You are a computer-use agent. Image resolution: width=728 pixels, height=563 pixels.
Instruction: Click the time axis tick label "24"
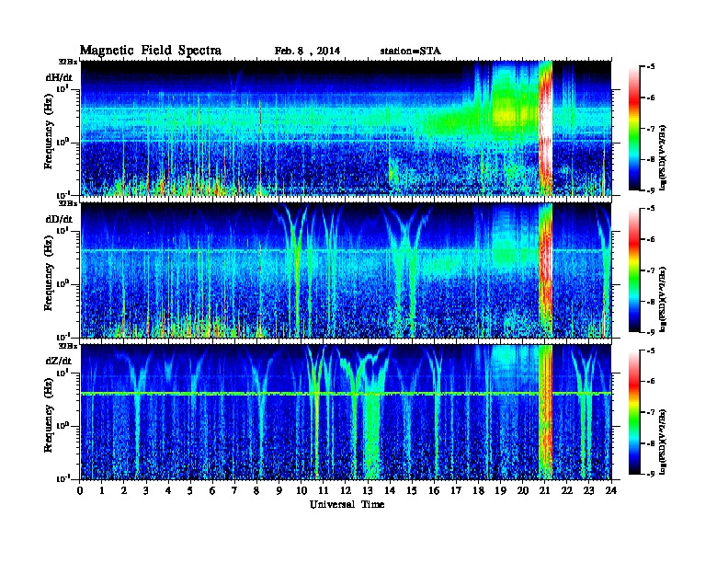point(611,490)
